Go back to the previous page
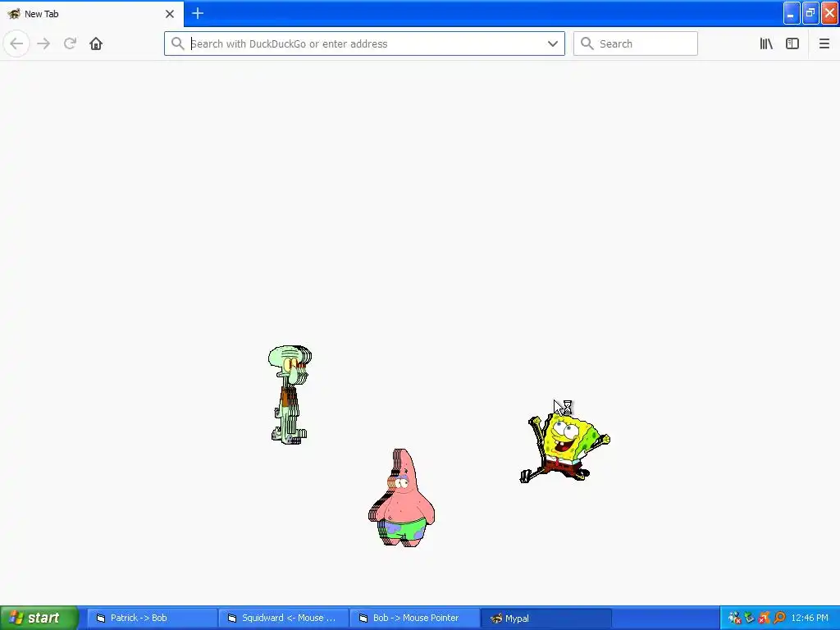The width and height of the screenshot is (840, 630). pyautogui.click(x=16, y=43)
